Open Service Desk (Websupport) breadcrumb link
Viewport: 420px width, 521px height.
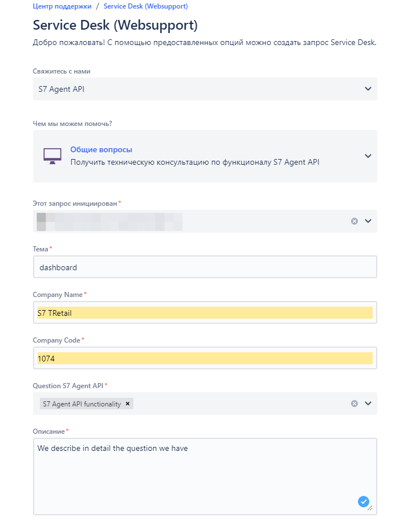[x=145, y=6]
